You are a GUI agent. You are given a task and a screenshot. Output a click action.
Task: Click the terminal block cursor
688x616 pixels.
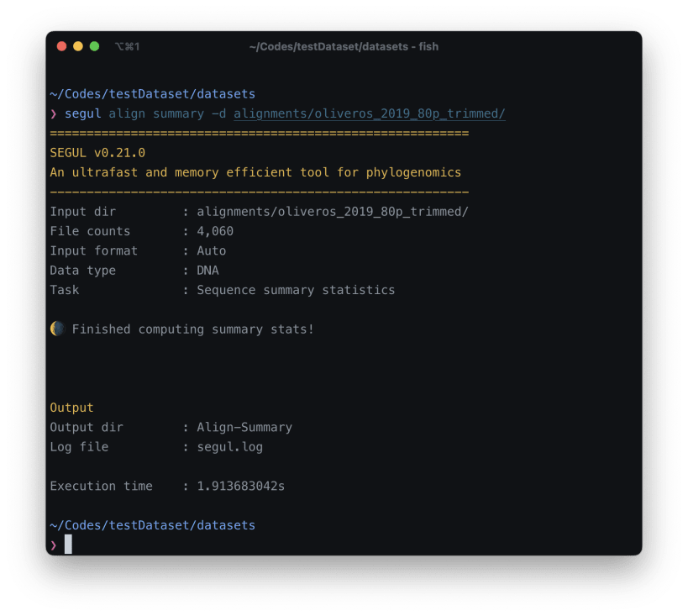(x=68, y=545)
